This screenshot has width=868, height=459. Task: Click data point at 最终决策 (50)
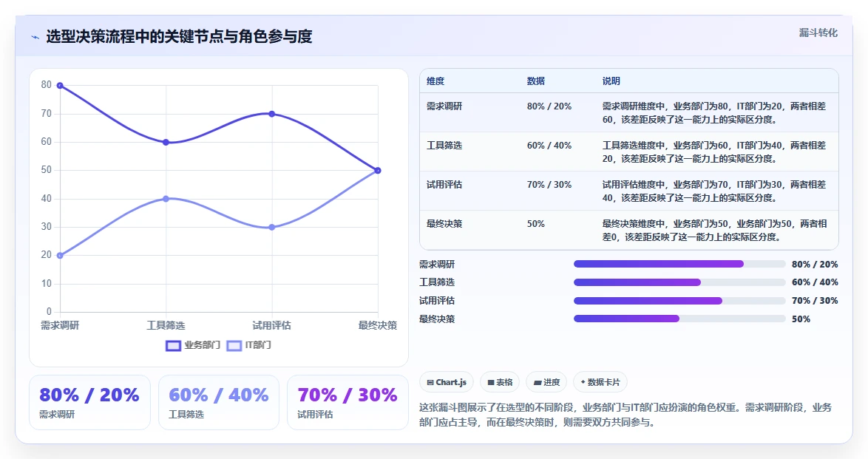pos(378,171)
